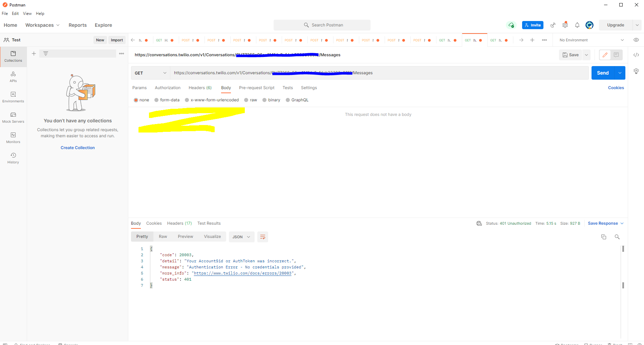
Task: Switch to the Authorization tab
Action: (x=168, y=88)
